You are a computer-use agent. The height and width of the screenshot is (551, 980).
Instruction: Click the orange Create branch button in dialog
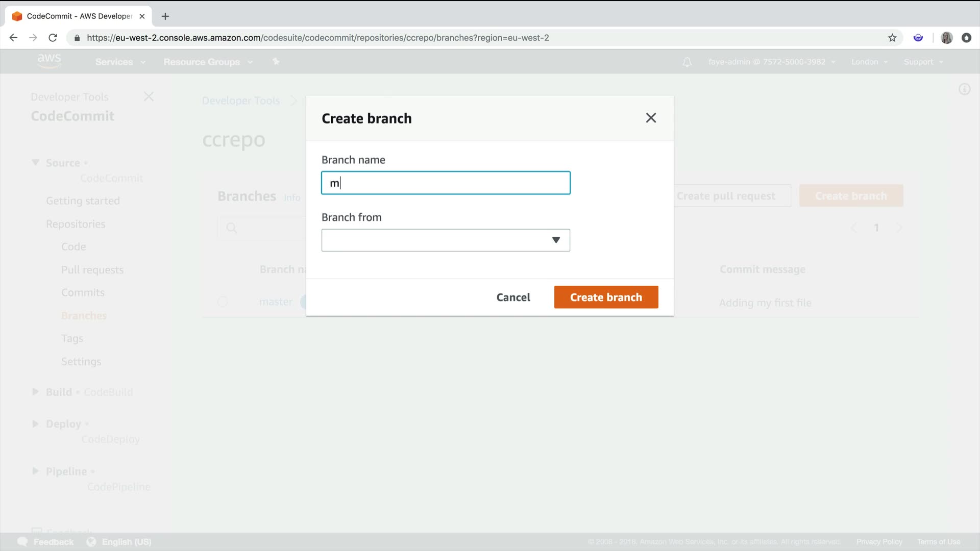(606, 297)
